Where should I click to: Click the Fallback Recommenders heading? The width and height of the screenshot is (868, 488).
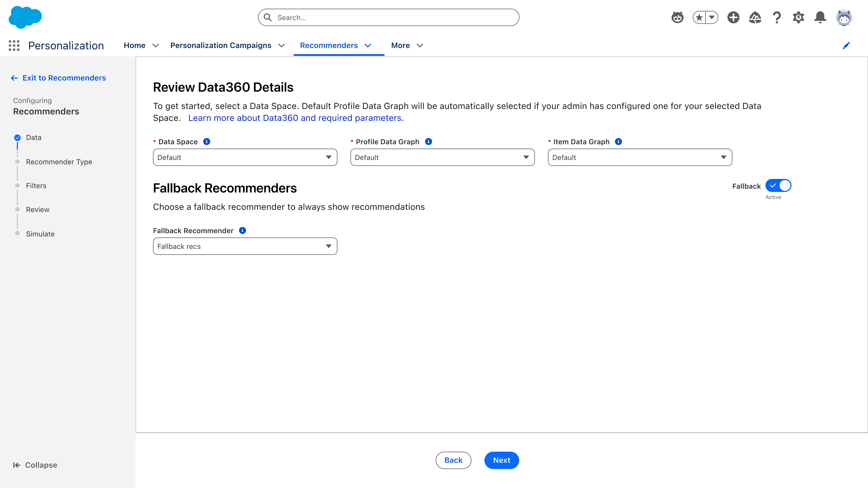(x=225, y=188)
